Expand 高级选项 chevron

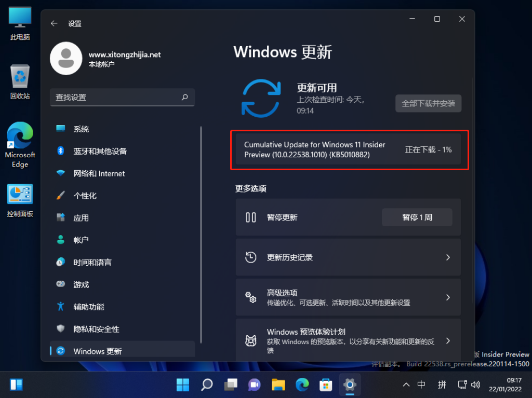[448, 297]
